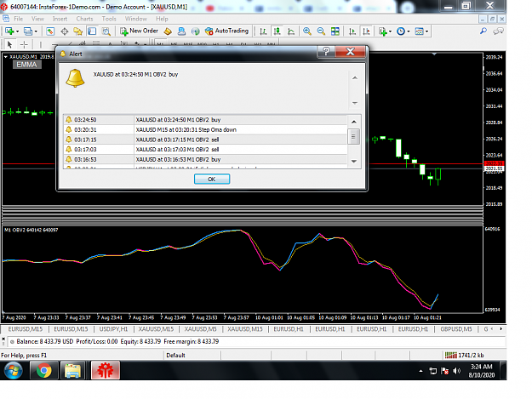Image resolution: width=532 pixels, height=399 pixels.
Task: Toggle AutoTrading on the toolbar
Action: tap(226, 31)
